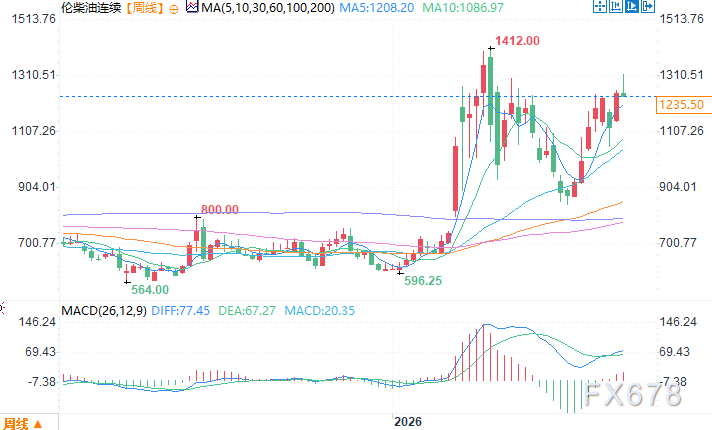Click the 564.00 low price label
Image resolution: width=712 pixels, height=430 pixels.
[150, 289]
